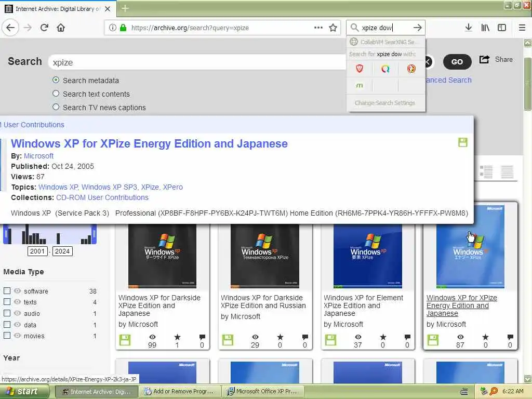Switch to Add or Remove Programs taskbar item
532x399 pixels.
click(x=180, y=392)
